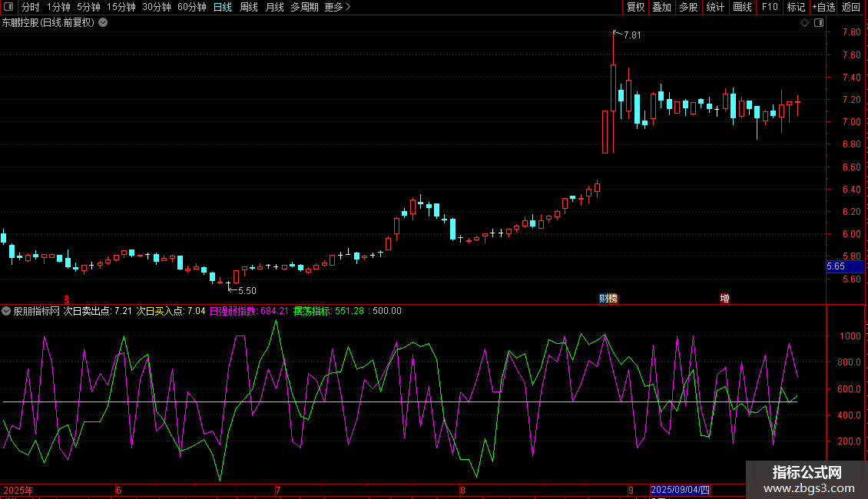The width and height of the screenshot is (868, 499).
Task: Click the 2025/09/04/四 date label
Action: tap(680, 490)
